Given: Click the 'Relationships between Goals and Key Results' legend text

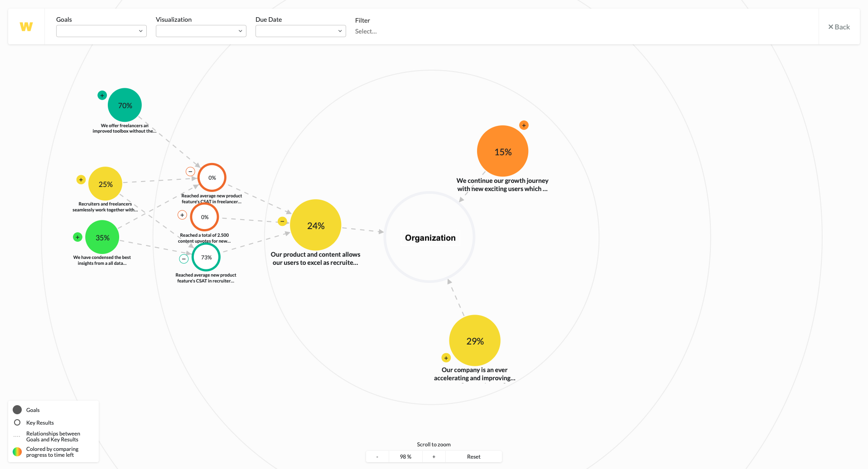Looking at the screenshot, I should click(x=53, y=436).
